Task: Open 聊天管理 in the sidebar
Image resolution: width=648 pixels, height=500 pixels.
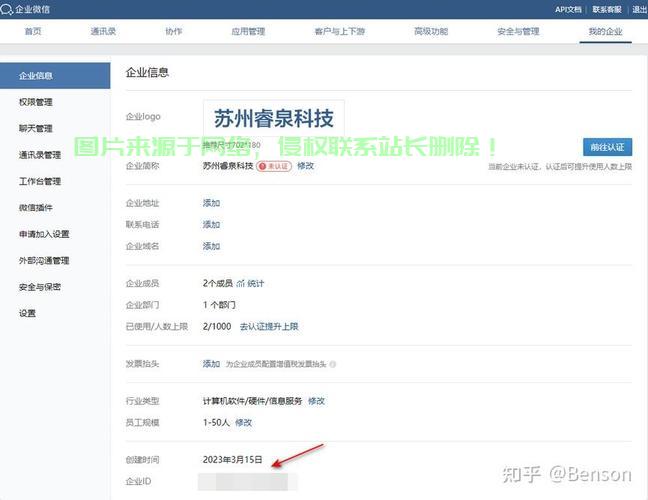Action: pos(36,129)
